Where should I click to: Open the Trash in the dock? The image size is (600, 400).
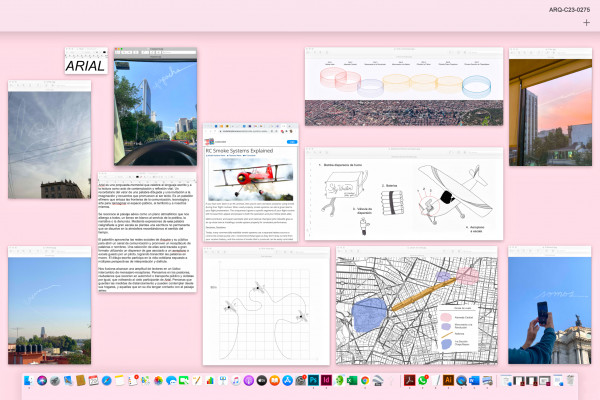tap(571, 380)
